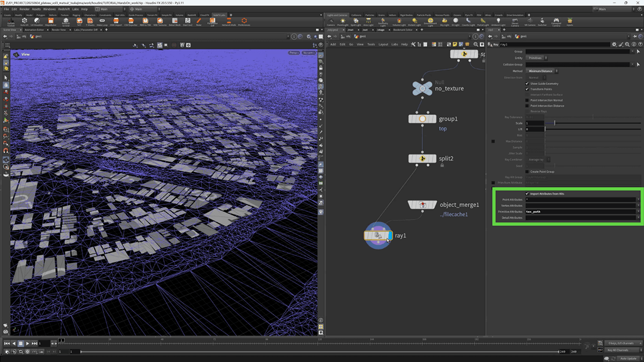Viewport: 644px width, 362px height.
Task: Select the Point Light shelf tool
Action: click(342, 21)
